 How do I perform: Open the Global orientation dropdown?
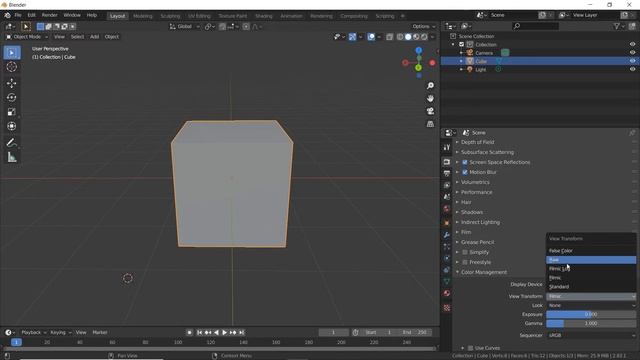click(x=184, y=27)
